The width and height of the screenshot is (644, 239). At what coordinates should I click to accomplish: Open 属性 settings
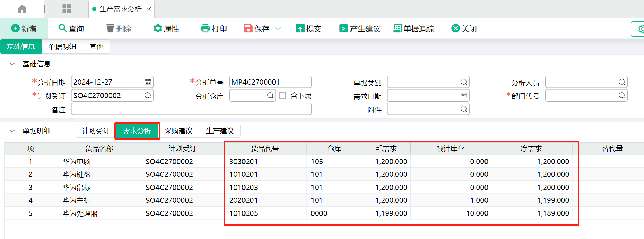[166, 29]
